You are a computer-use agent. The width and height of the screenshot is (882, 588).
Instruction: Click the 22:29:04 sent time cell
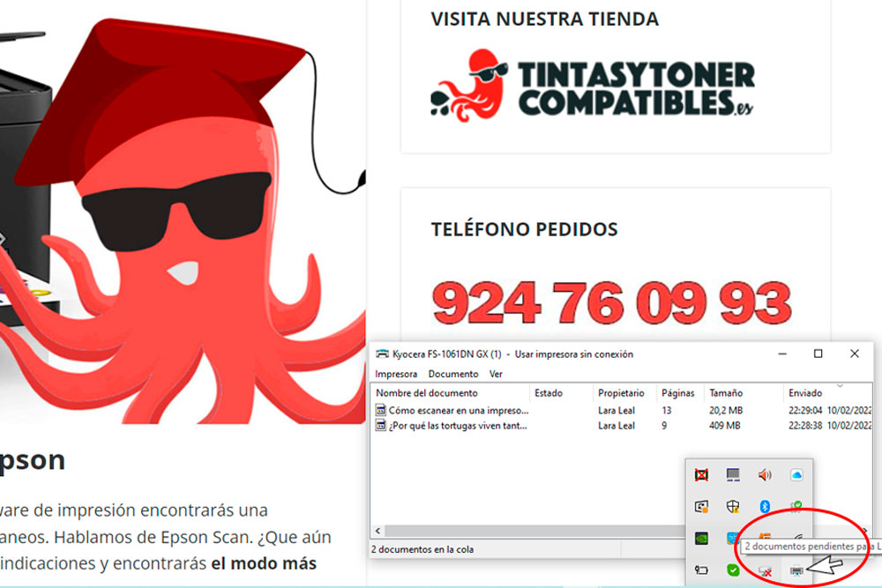[805, 410]
